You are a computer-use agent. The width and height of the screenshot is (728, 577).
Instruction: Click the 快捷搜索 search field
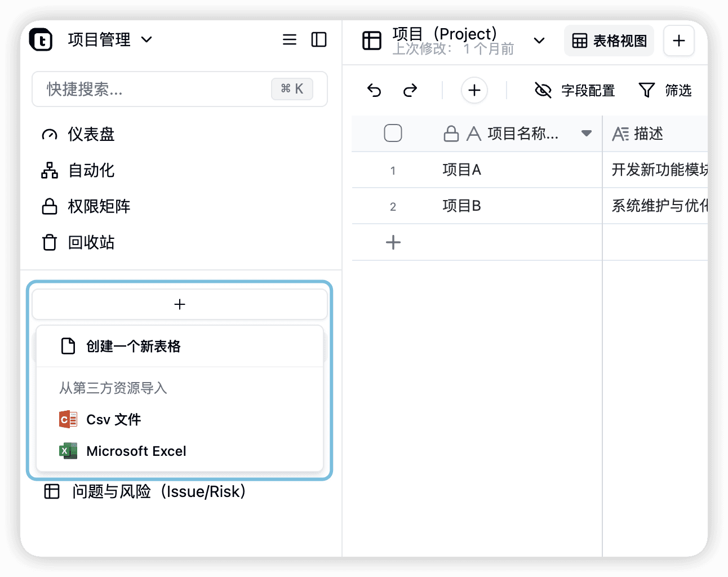coord(180,89)
